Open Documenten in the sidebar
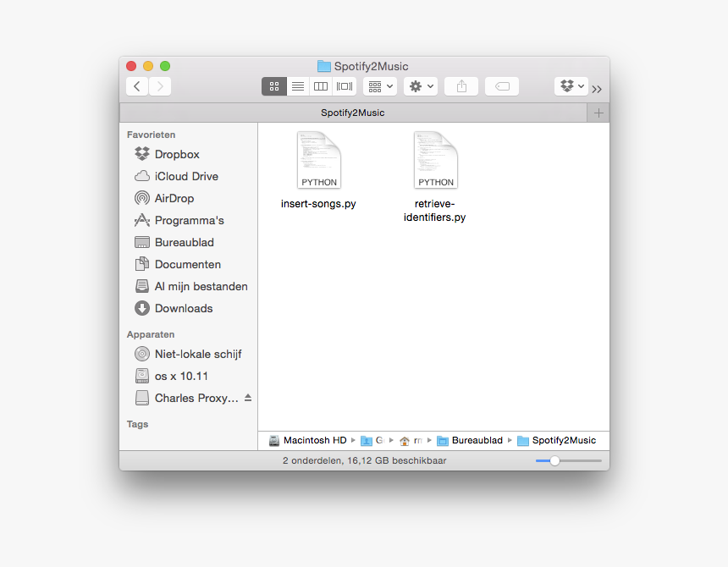 coord(188,265)
